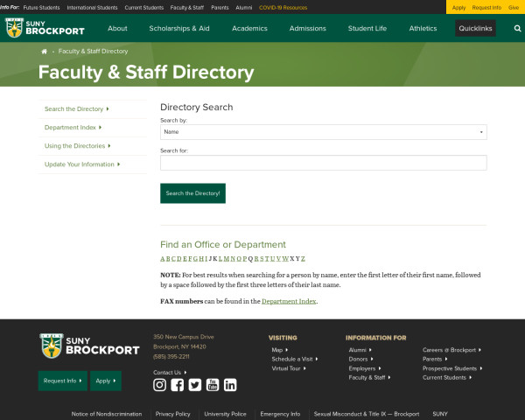This screenshot has height=420, width=525.
Task: Open the Scholarships & Aid menu
Action: pyautogui.click(x=179, y=29)
